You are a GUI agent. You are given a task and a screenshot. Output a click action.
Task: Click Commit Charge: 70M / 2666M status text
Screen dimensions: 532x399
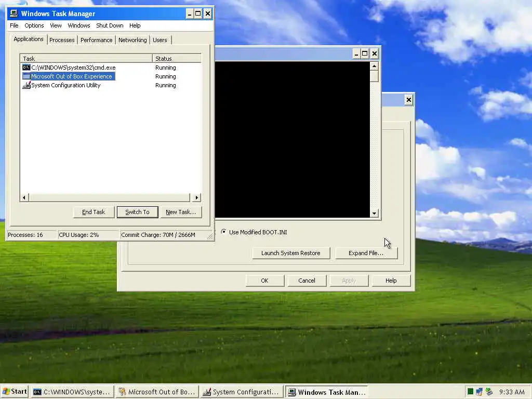(x=158, y=235)
